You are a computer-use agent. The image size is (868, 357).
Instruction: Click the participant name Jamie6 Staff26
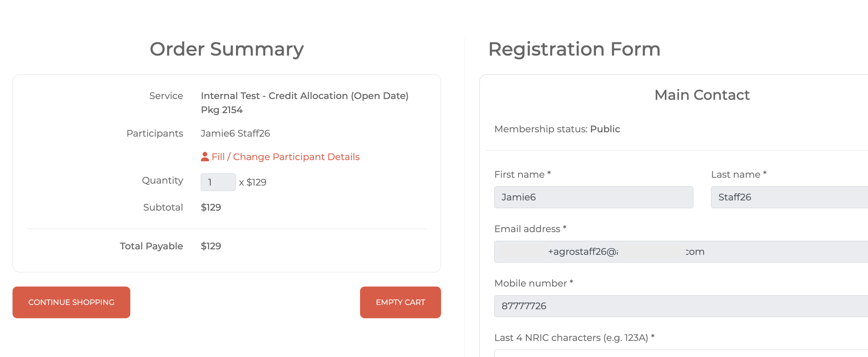coord(235,133)
